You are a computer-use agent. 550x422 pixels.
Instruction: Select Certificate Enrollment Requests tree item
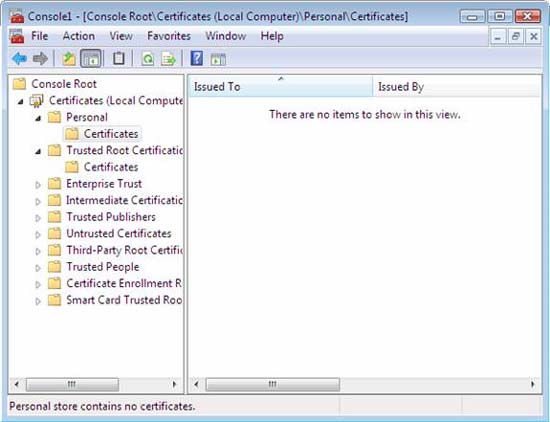(124, 283)
